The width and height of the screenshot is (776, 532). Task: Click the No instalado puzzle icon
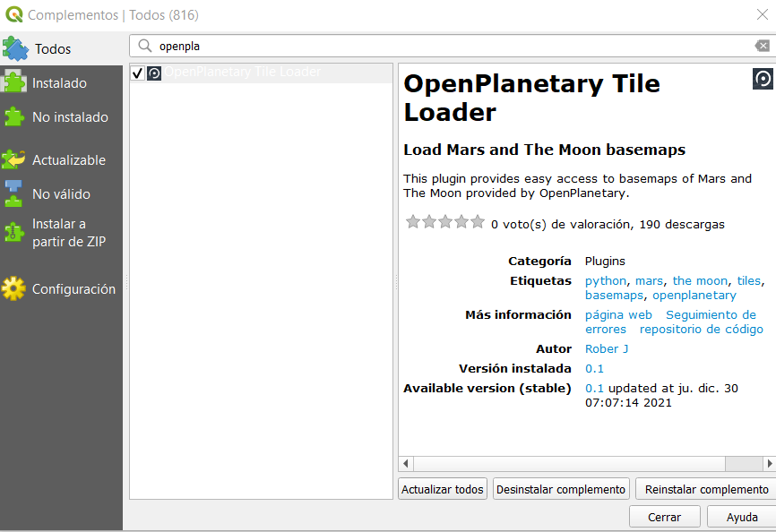pyautogui.click(x=14, y=117)
